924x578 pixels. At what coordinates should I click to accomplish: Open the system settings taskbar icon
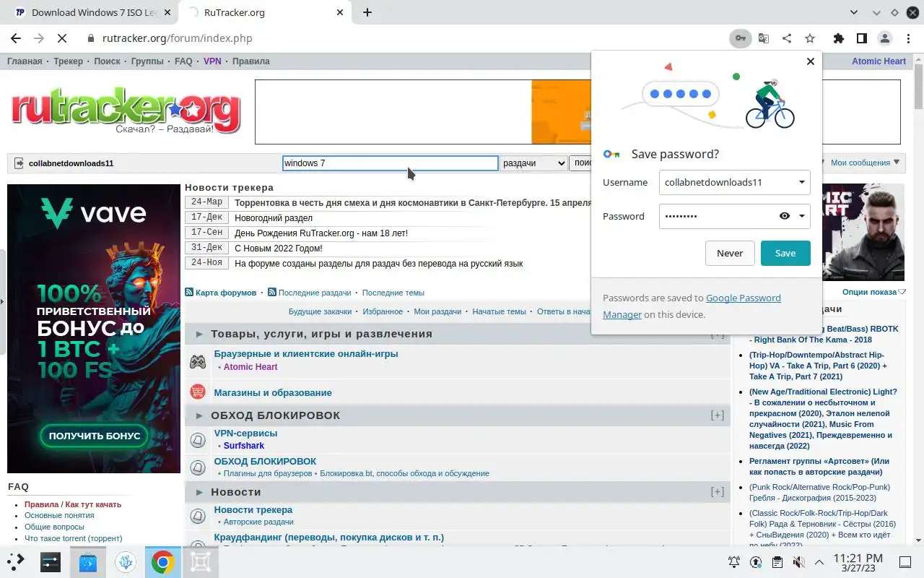click(51, 561)
